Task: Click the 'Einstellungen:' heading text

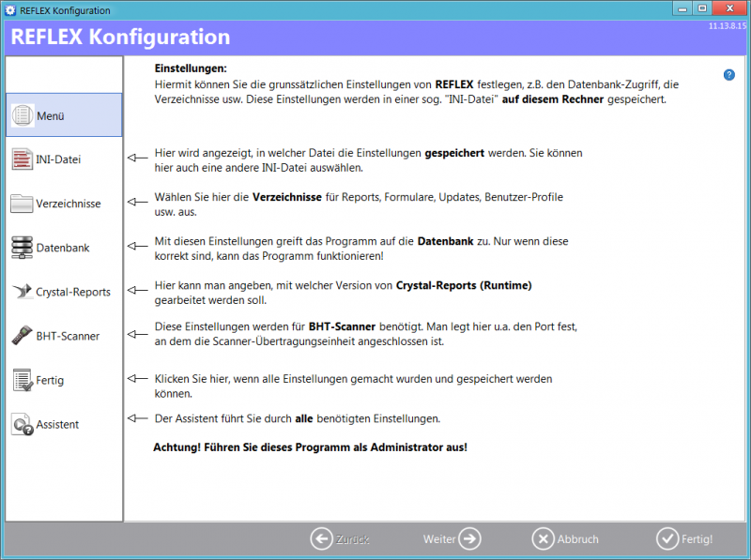Action: pyautogui.click(x=191, y=68)
